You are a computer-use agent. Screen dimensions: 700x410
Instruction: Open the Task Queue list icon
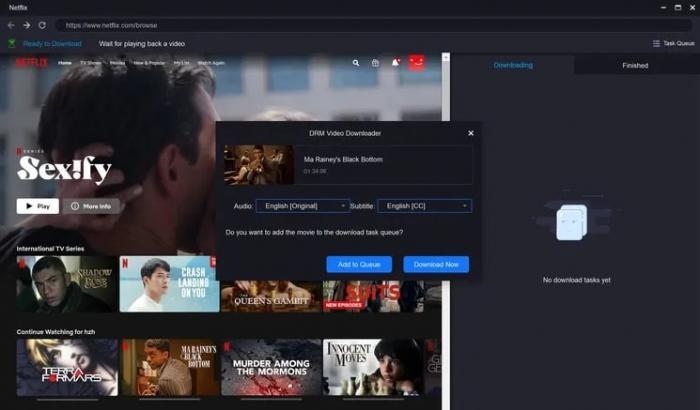[x=656, y=43]
